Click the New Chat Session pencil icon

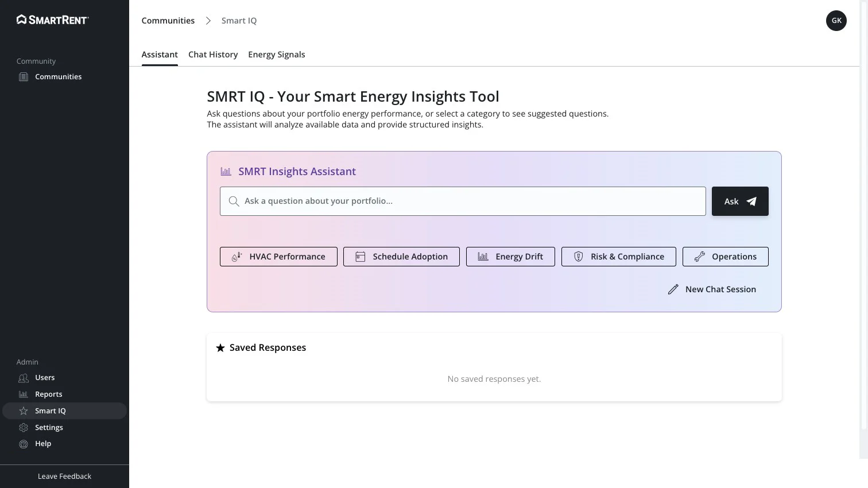[673, 289]
